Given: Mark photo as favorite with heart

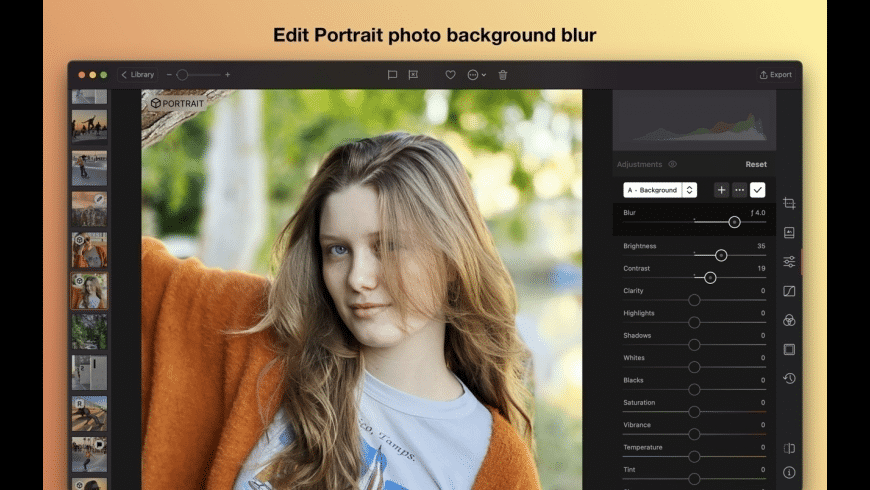Looking at the screenshot, I should [451, 74].
